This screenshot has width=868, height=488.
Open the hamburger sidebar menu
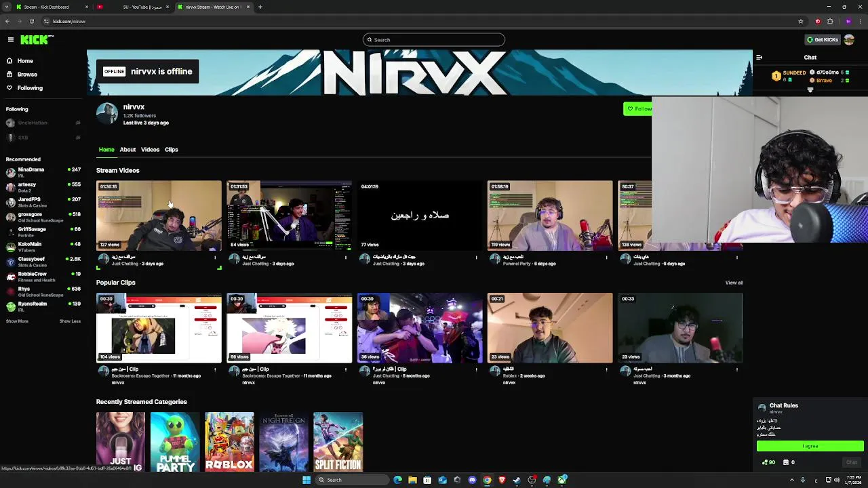[10, 40]
